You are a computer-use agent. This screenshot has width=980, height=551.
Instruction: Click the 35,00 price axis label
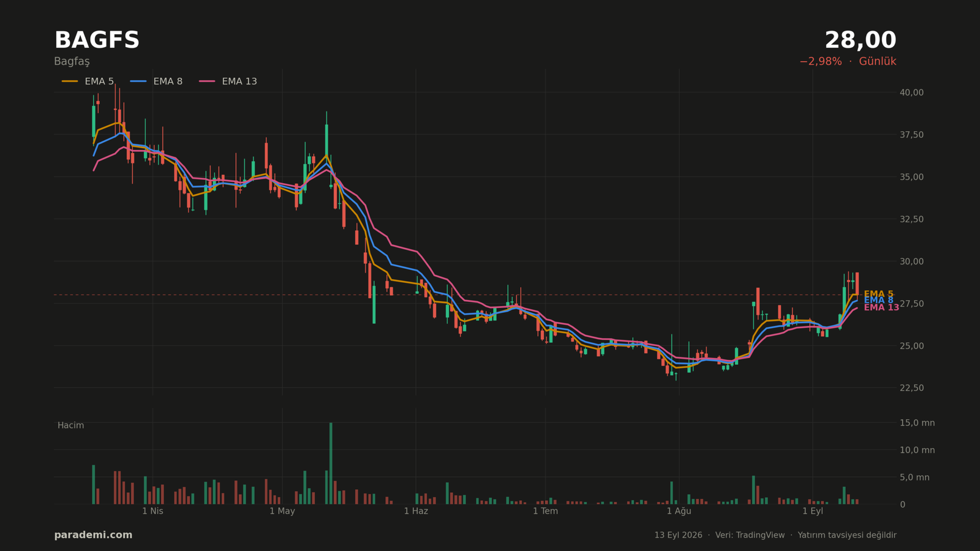(911, 177)
